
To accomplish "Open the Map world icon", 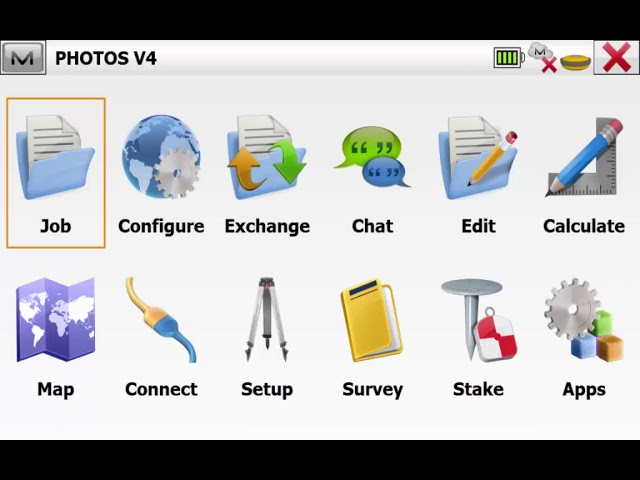I will click(x=55, y=320).
